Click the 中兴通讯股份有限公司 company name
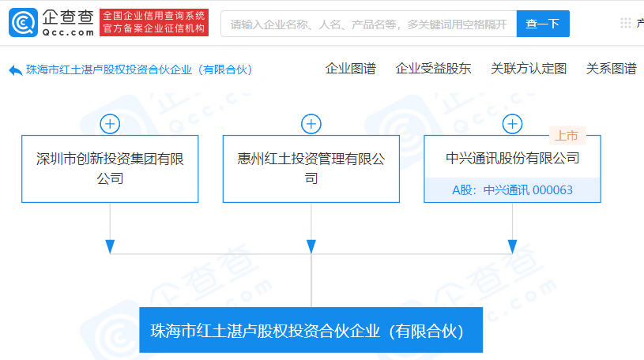 513,158
